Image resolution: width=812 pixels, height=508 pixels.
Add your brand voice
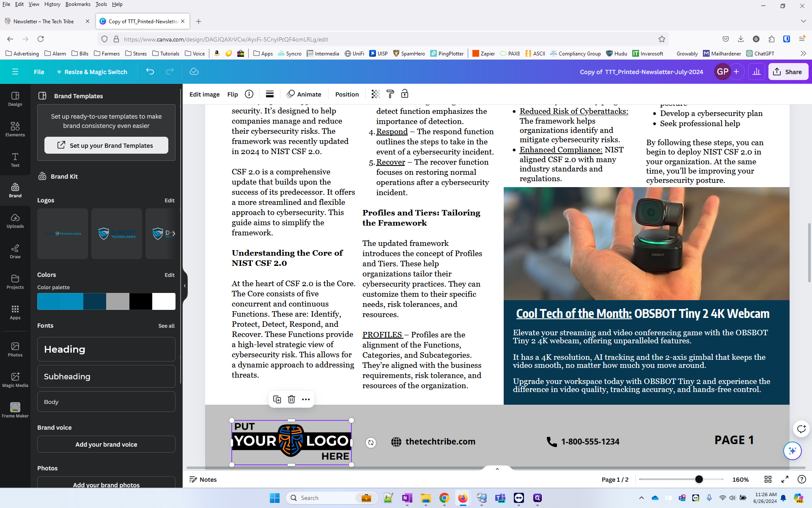(106, 444)
